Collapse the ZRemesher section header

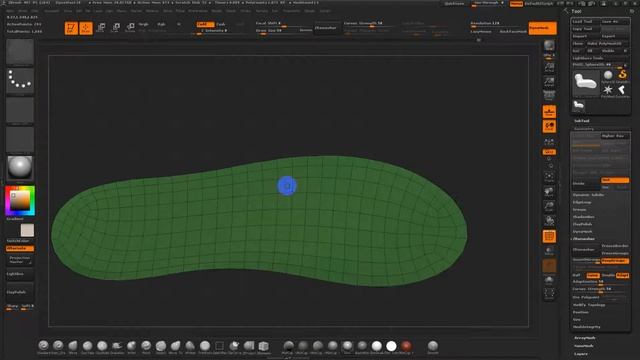[584, 239]
